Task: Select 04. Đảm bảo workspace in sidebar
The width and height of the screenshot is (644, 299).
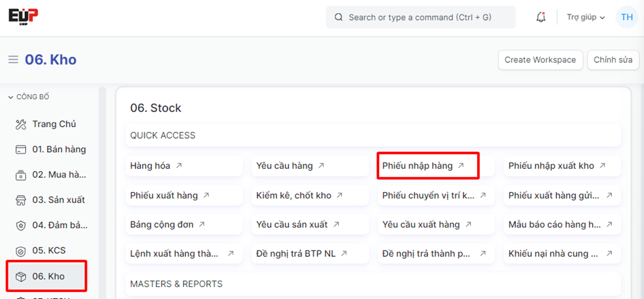Action: coord(59,225)
